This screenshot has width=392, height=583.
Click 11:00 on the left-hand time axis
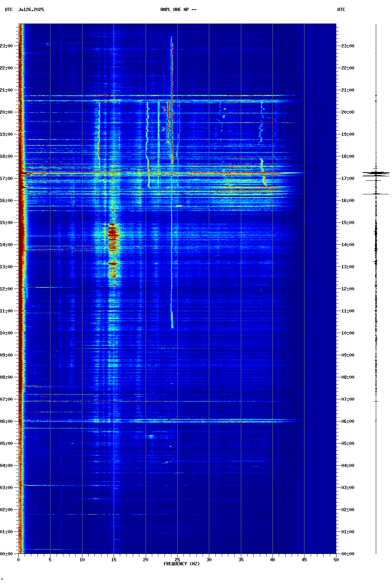point(6,311)
